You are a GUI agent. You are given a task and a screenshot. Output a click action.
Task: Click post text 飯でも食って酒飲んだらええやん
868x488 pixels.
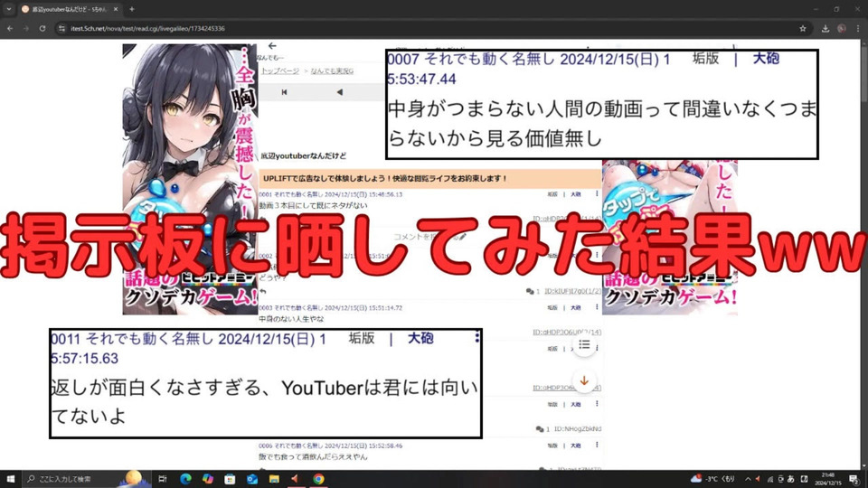pyautogui.click(x=313, y=457)
